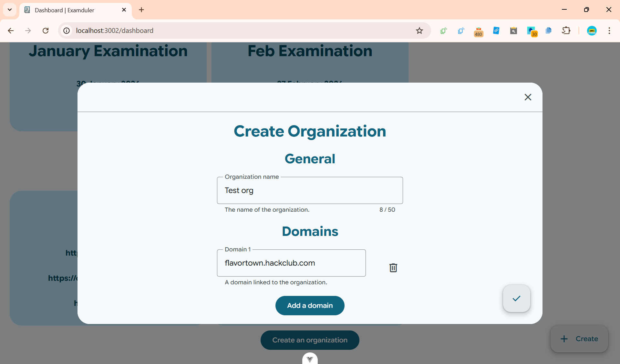Bookmark page with the star icon
The width and height of the screenshot is (620, 364).
pos(419,31)
